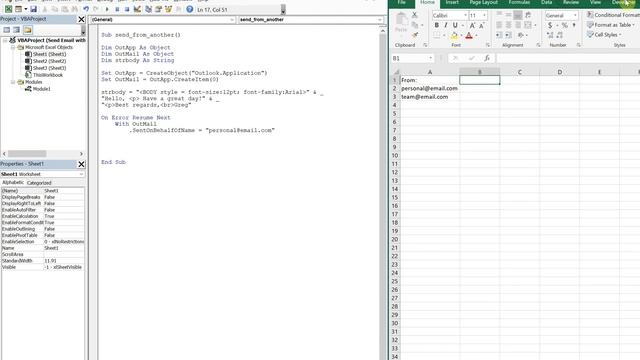
Task: Open the Object Browser icon in VBA toolbar
Action: click(x=168, y=9)
